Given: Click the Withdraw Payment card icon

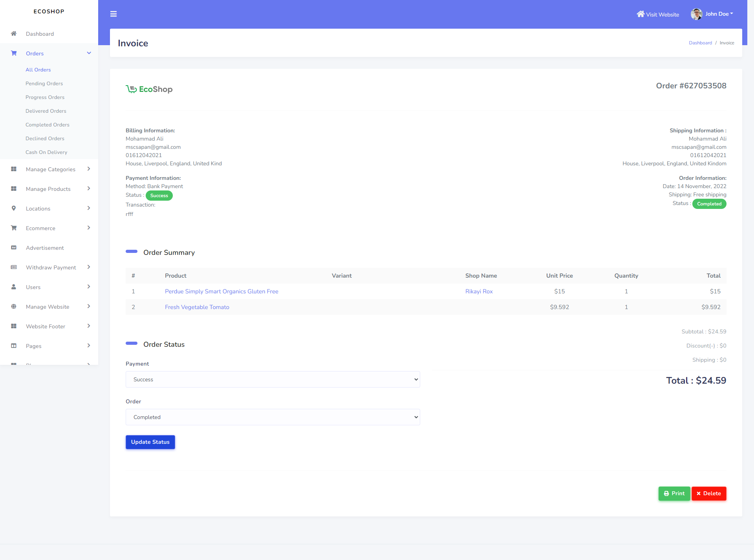Looking at the screenshot, I should point(14,267).
